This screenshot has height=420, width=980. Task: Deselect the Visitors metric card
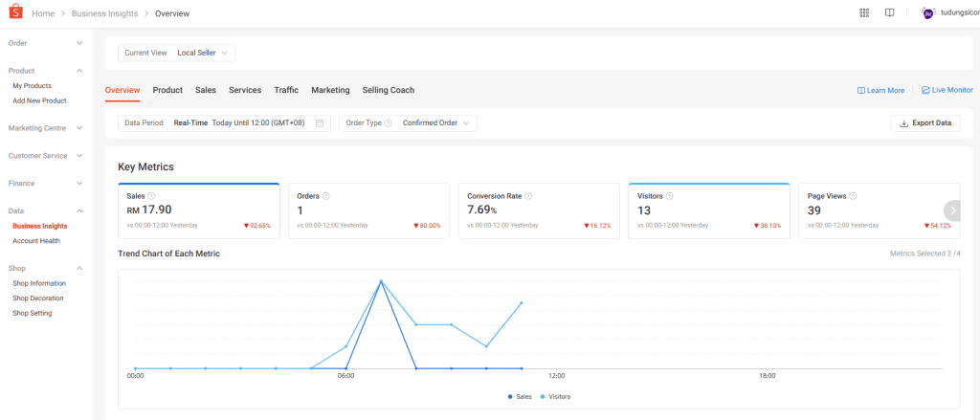[709, 210]
